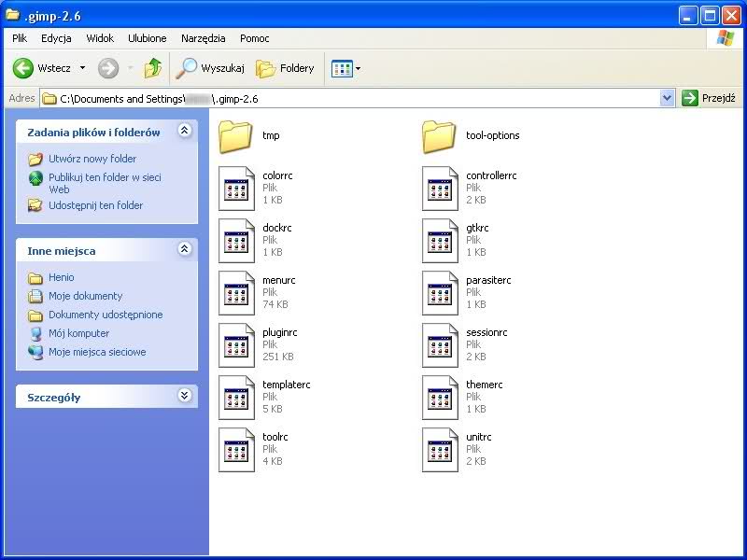Screen dimensions: 747x560
Task: Toggle the Foldery pane button
Action: (x=286, y=68)
